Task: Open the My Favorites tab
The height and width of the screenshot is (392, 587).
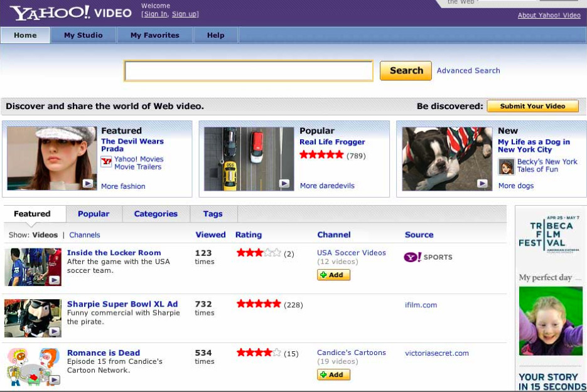Action: (x=154, y=35)
